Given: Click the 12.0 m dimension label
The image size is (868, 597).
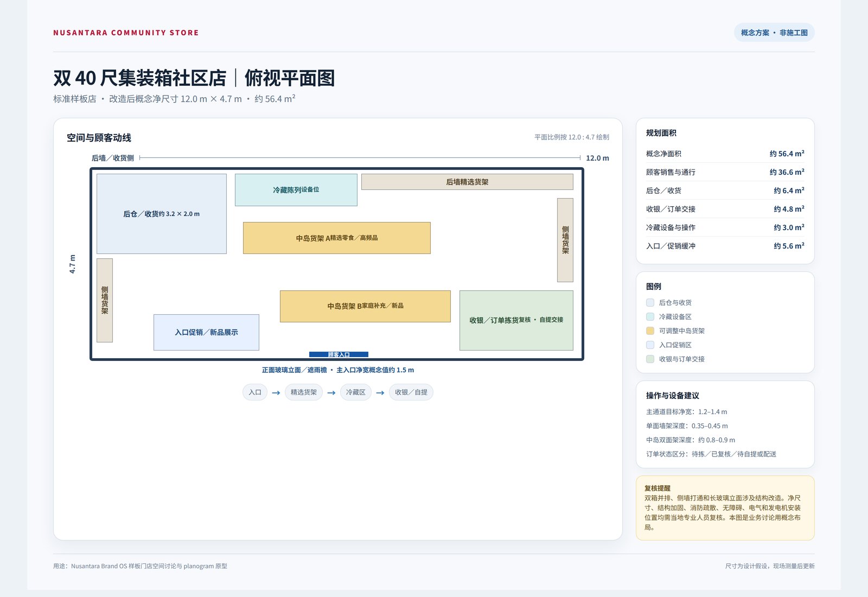Looking at the screenshot, I should pyautogui.click(x=597, y=158).
